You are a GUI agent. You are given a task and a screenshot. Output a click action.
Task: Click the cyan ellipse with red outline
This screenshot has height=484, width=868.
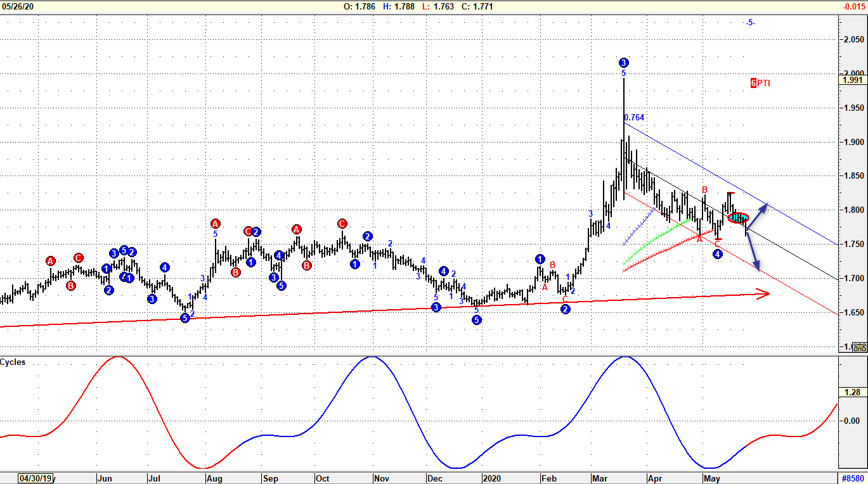(738, 218)
